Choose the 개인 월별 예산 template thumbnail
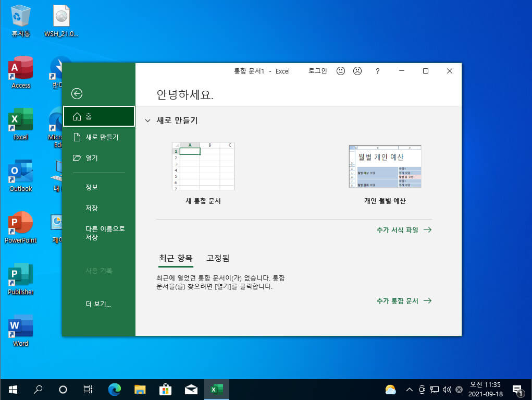 point(385,166)
